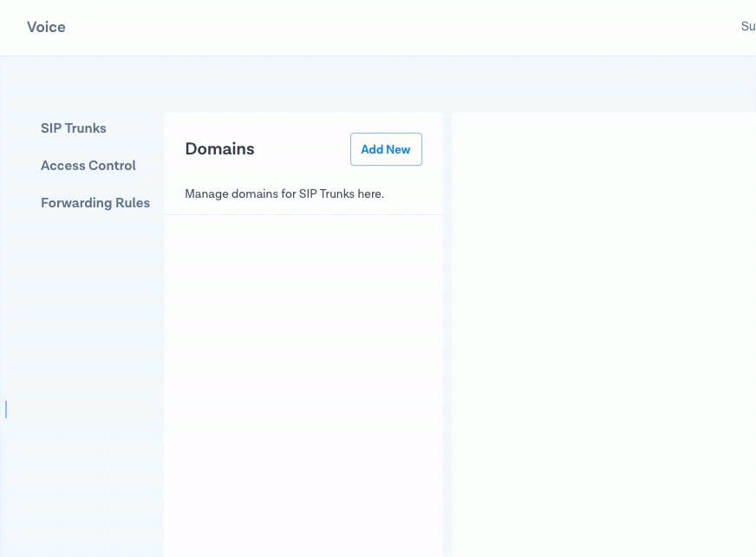The image size is (756, 557).
Task: Click blank space between Domains and Add New
Action: [302, 149]
